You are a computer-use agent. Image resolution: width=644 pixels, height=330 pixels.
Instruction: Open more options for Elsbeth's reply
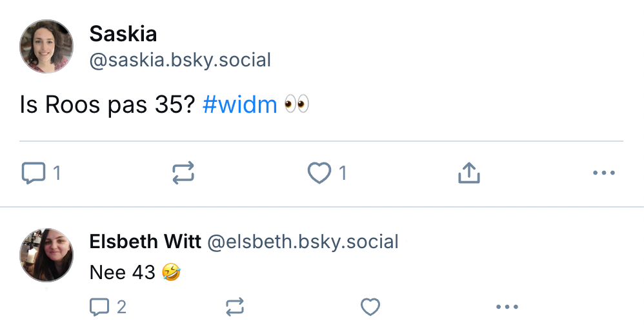507,307
